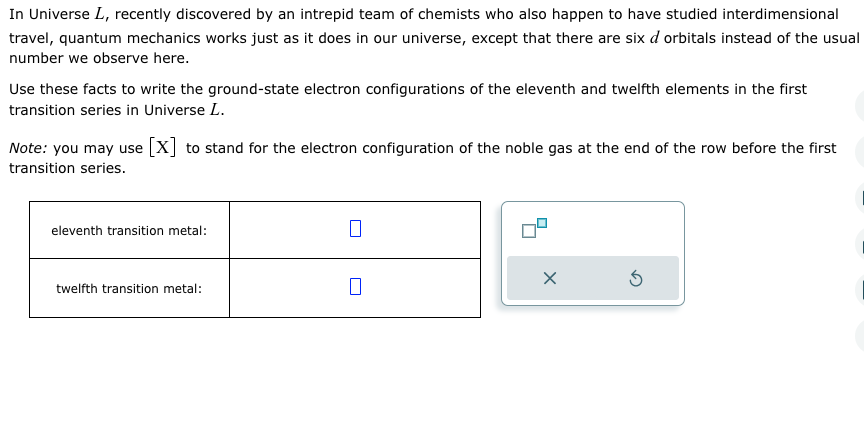Click the italic d in "six d orbitals"
The image size is (864, 440).
[x=655, y=38]
